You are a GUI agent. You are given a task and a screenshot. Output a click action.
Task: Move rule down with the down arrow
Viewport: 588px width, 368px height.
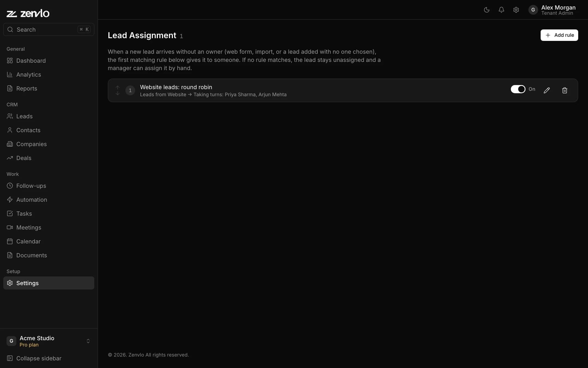[118, 93]
